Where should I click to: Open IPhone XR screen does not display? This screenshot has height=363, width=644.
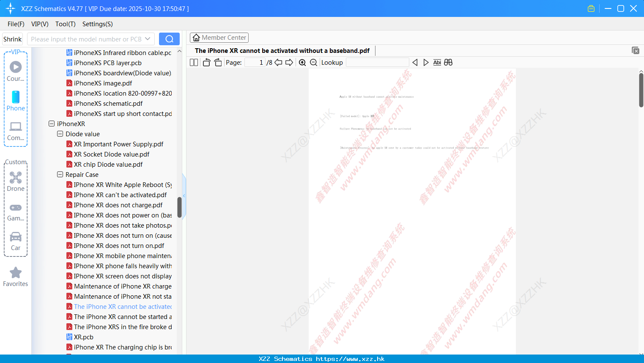point(123,276)
